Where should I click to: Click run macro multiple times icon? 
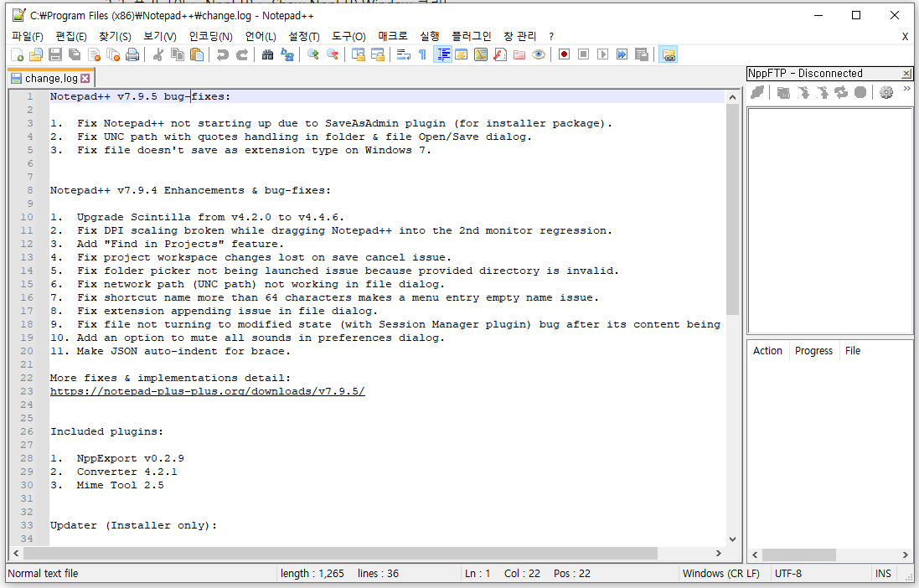click(x=622, y=55)
